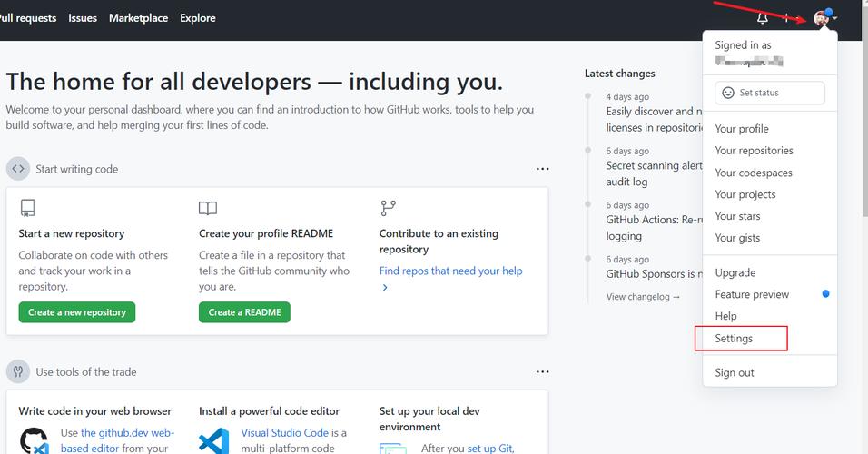This screenshot has height=454, width=868.
Task: Open the Easily discover licenses changelog entry
Action: [654, 119]
